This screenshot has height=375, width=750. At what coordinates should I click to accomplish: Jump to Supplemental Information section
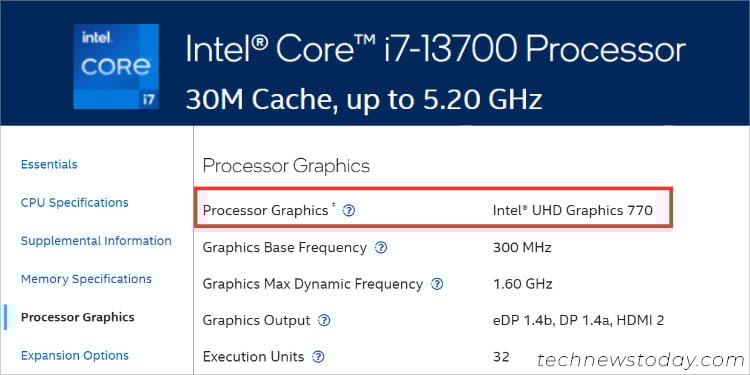96,241
